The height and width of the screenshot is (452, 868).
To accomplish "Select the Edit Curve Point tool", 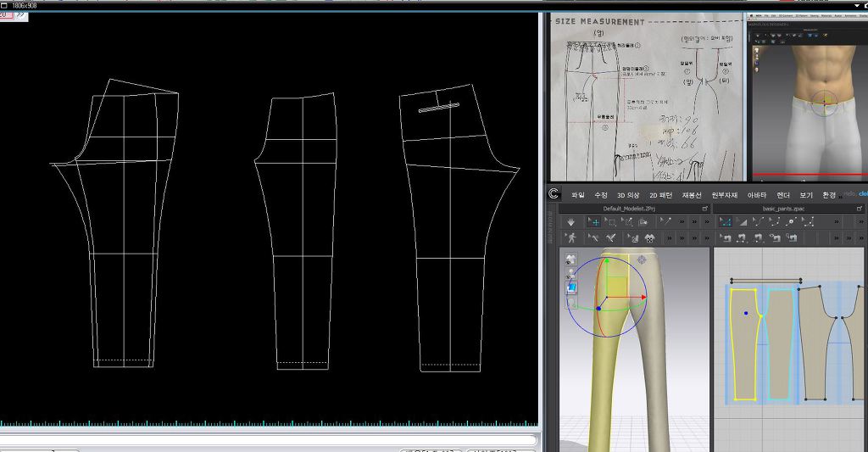I will (x=775, y=221).
